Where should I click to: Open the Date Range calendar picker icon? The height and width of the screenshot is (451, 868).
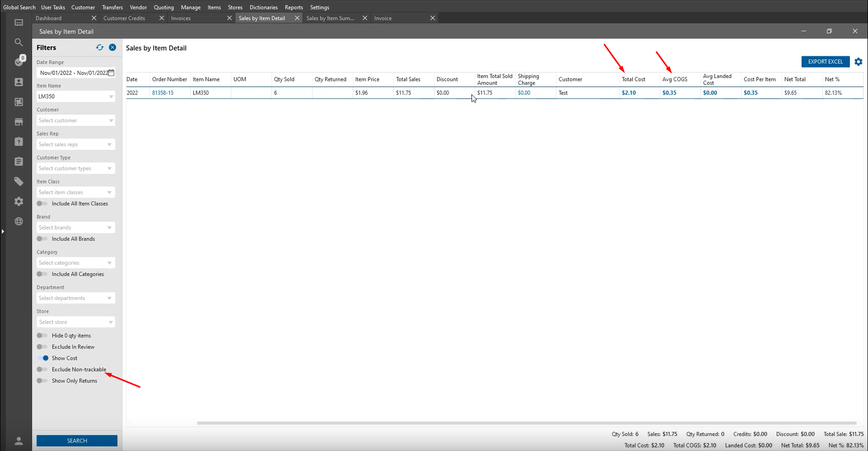(111, 73)
